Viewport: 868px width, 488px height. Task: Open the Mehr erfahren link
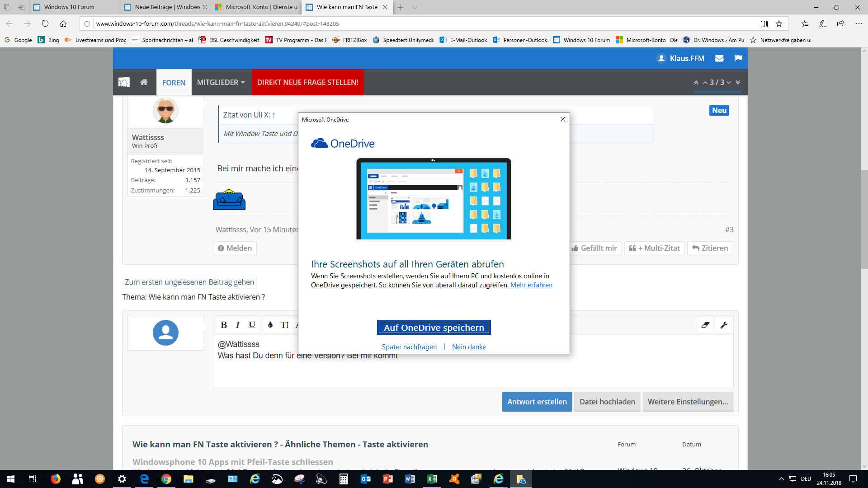(531, 285)
